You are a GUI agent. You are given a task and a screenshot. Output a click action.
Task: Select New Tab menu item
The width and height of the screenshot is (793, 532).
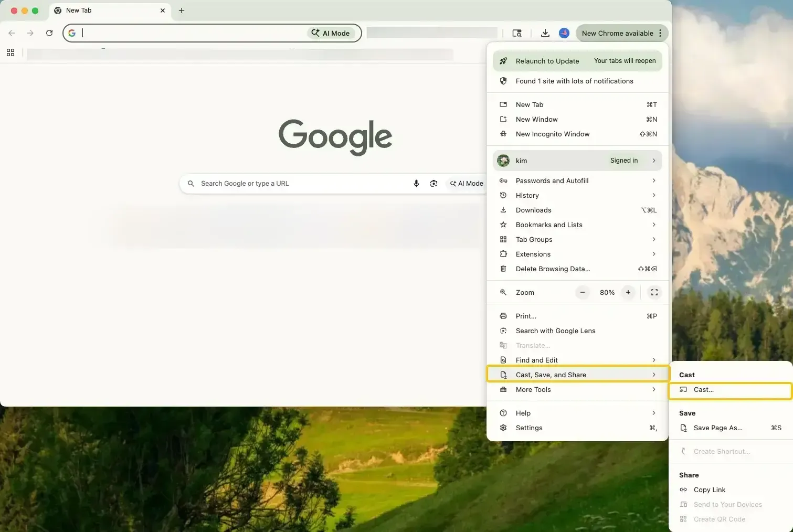tap(577, 104)
